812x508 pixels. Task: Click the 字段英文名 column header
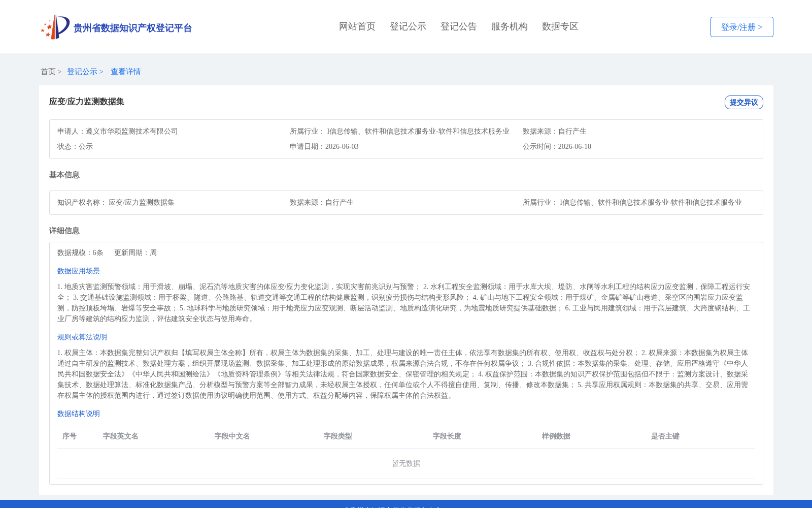121,436
